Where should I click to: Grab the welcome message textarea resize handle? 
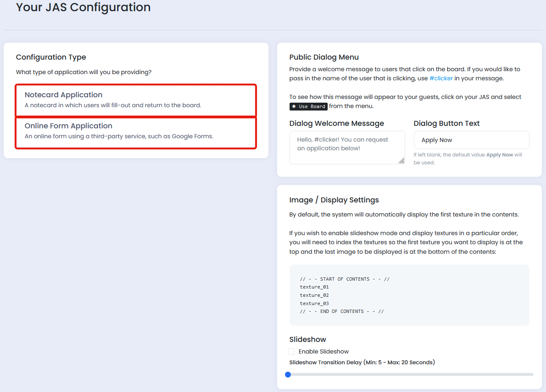point(401,161)
